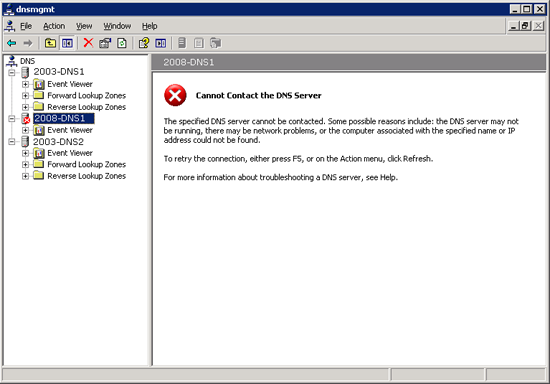Screen dimensions: 550x384
Task: Expand Reverse Lookup Zones under 2003-DNS2
Action: click(x=25, y=176)
